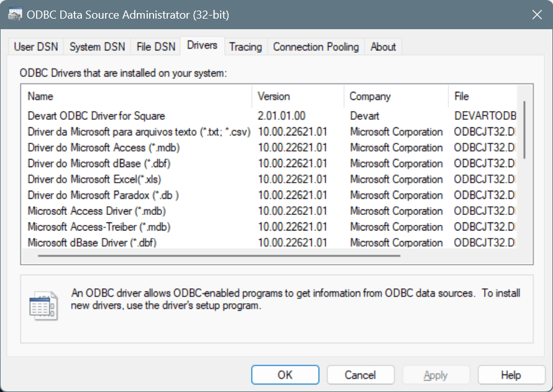Screen dimensions: 553x392
Task: Sort by the Company column header
Action: [x=396, y=96]
